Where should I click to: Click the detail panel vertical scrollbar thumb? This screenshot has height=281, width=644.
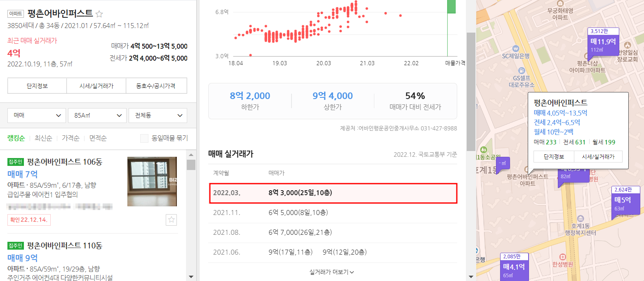point(471,92)
